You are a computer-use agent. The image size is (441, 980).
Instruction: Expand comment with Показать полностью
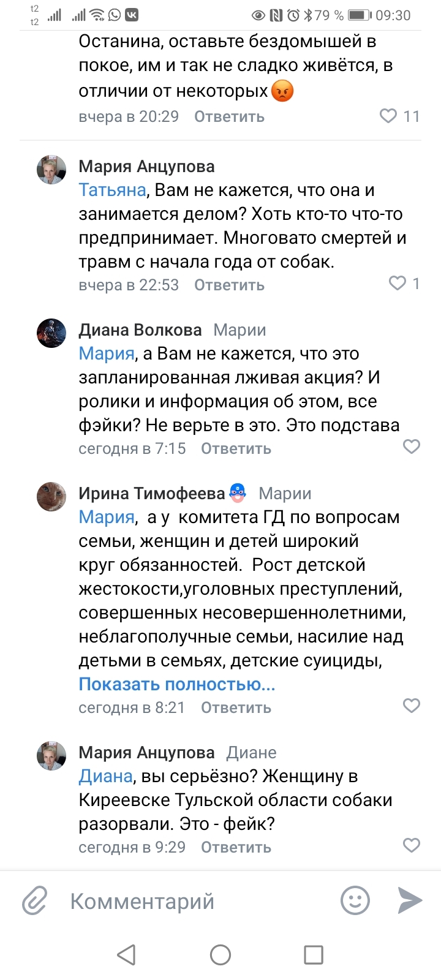176,684
